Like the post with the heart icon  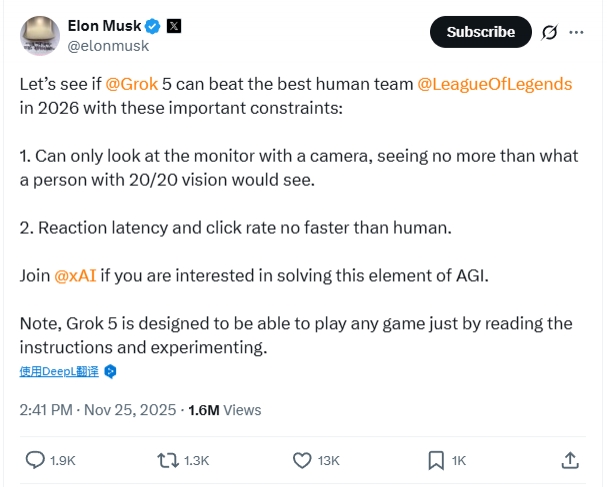coord(303,460)
